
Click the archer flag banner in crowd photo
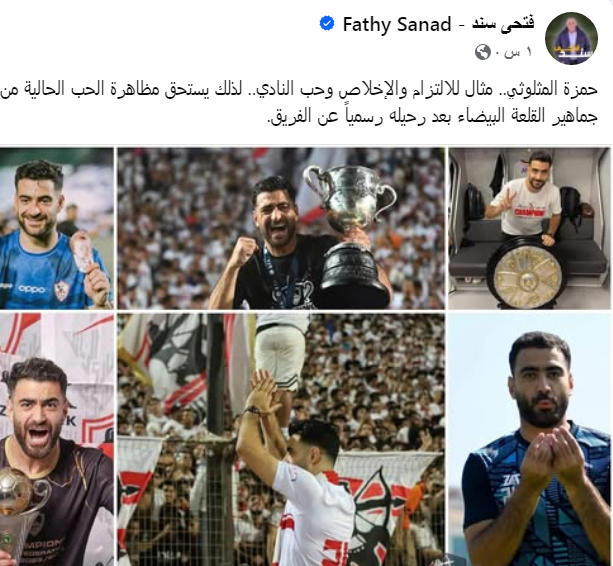coord(371,508)
